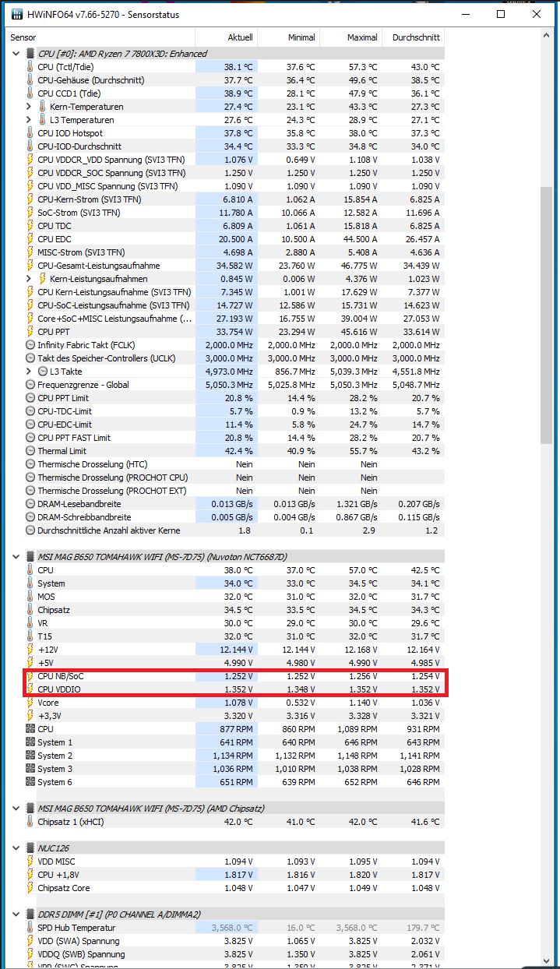Click the lightning icon for CPU PPT
Viewport: 560px width, 969px height.
click(30, 332)
